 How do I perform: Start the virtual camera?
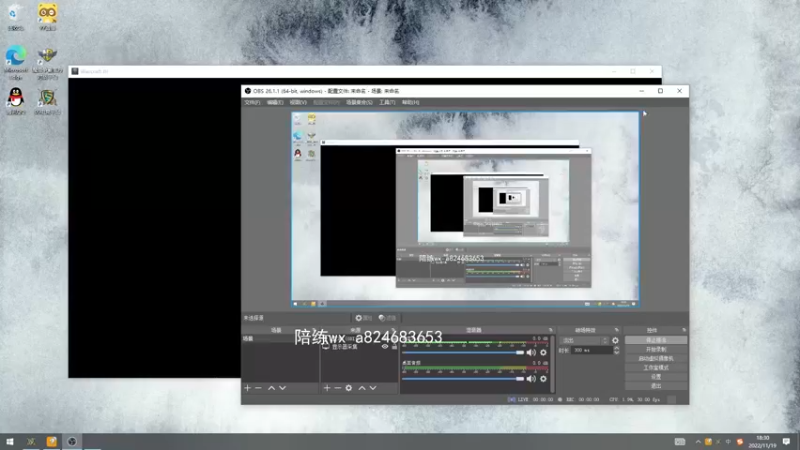coord(656,359)
